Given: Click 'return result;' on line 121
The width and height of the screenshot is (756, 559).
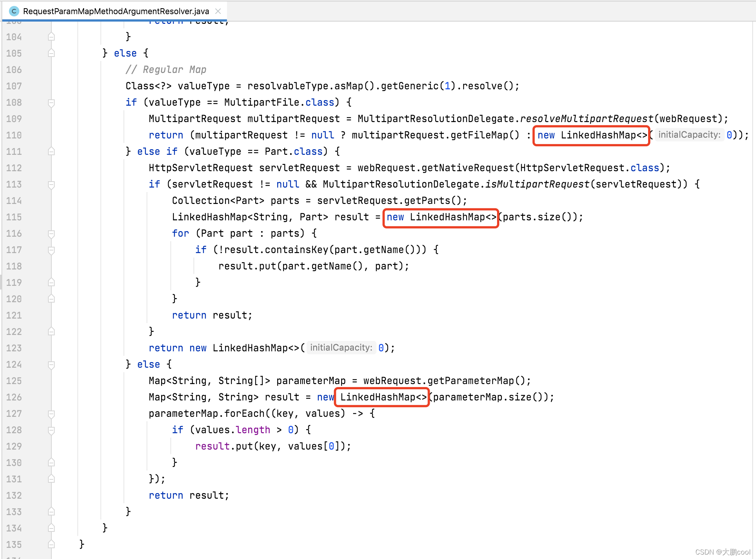Looking at the screenshot, I should click(x=212, y=315).
